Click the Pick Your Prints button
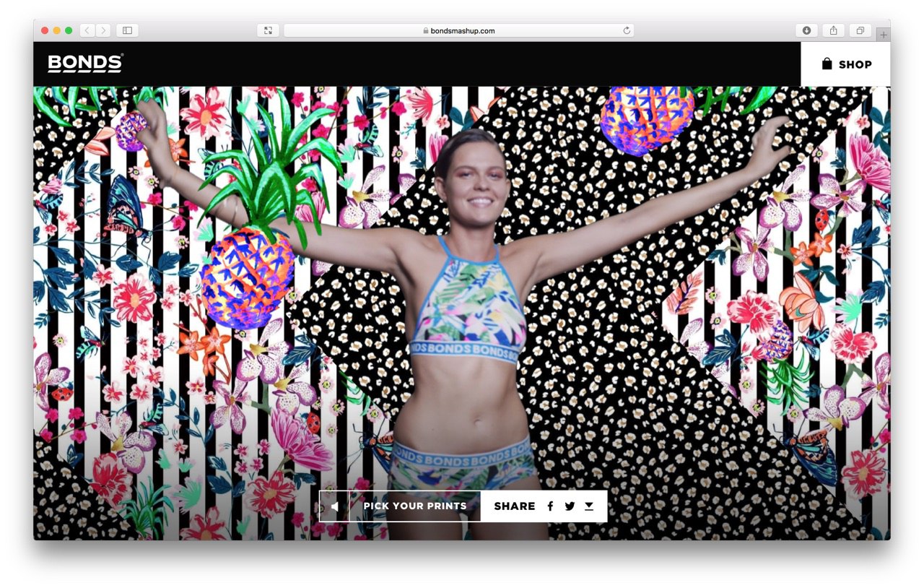The width and height of the screenshot is (924, 588). (415, 506)
